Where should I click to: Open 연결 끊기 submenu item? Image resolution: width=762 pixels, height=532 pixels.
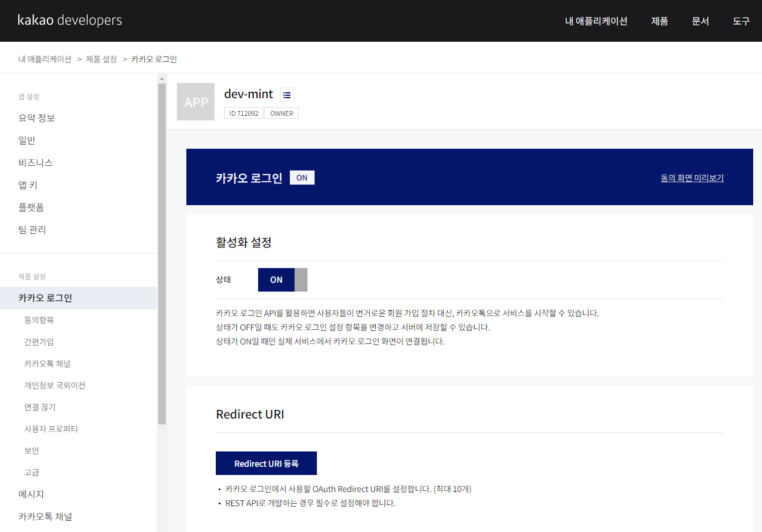(x=40, y=407)
